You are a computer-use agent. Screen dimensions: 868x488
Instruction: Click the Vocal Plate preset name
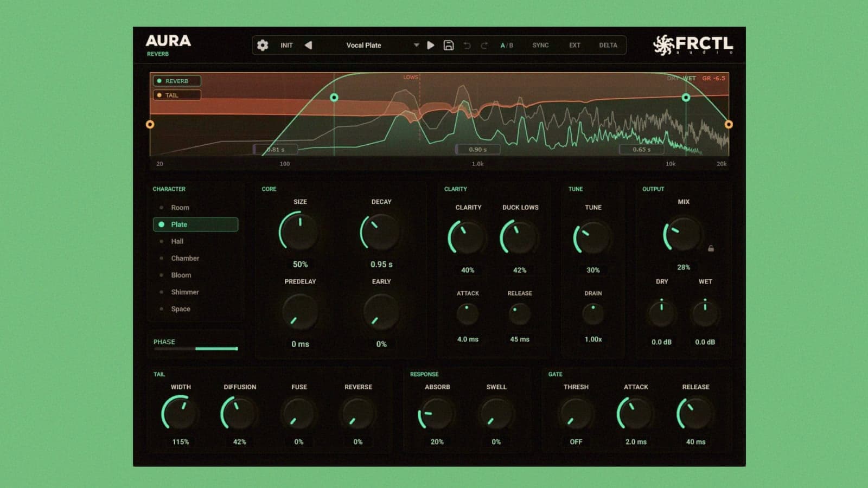364,45
